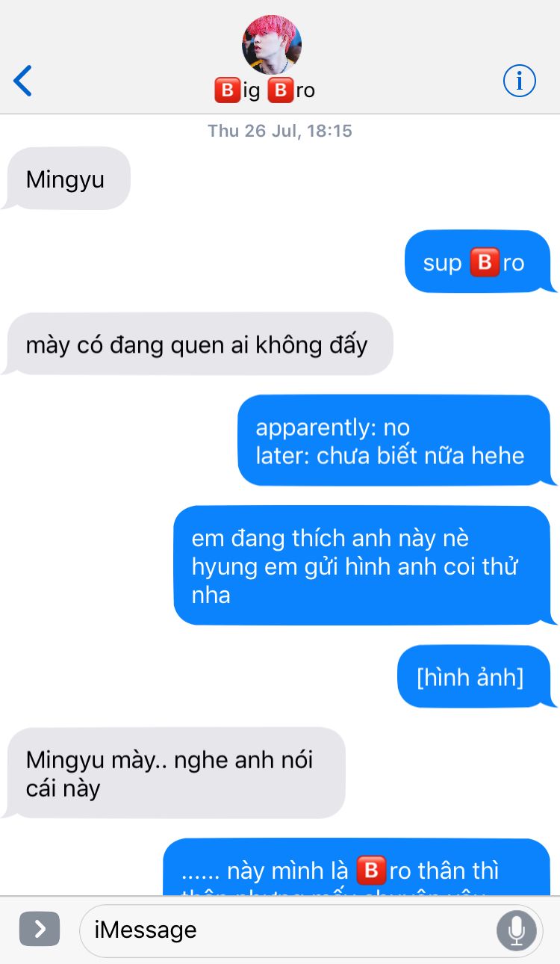
Task: Select the partially visible bottom blue message
Action: (x=358, y=867)
